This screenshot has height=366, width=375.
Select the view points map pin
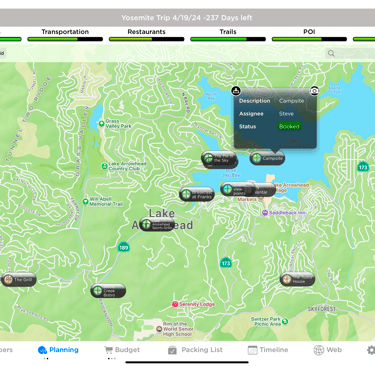coord(238,190)
